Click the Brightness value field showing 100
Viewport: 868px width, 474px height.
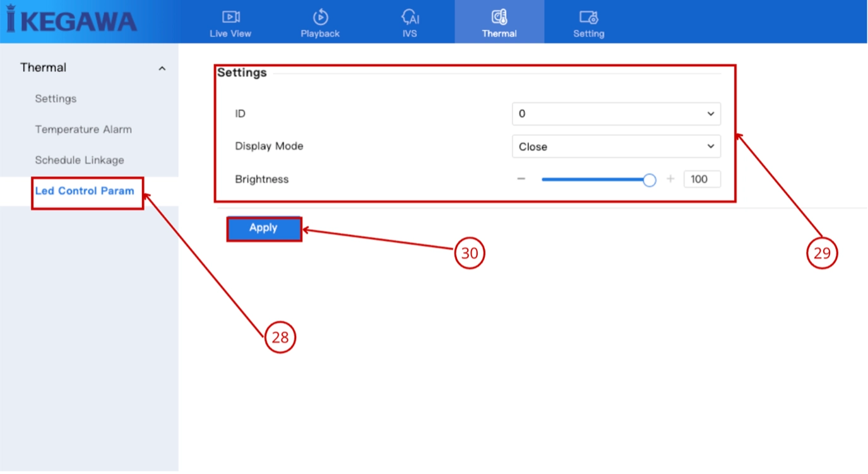point(701,179)
